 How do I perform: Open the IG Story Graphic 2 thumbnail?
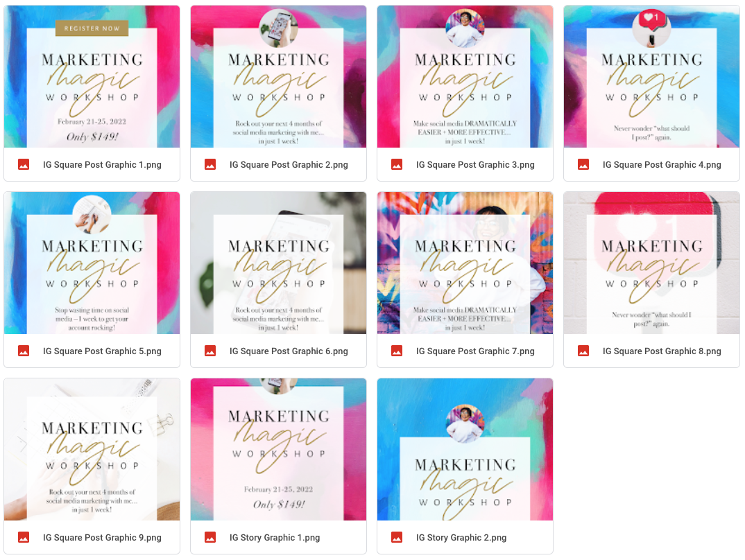tap(465, 449)
